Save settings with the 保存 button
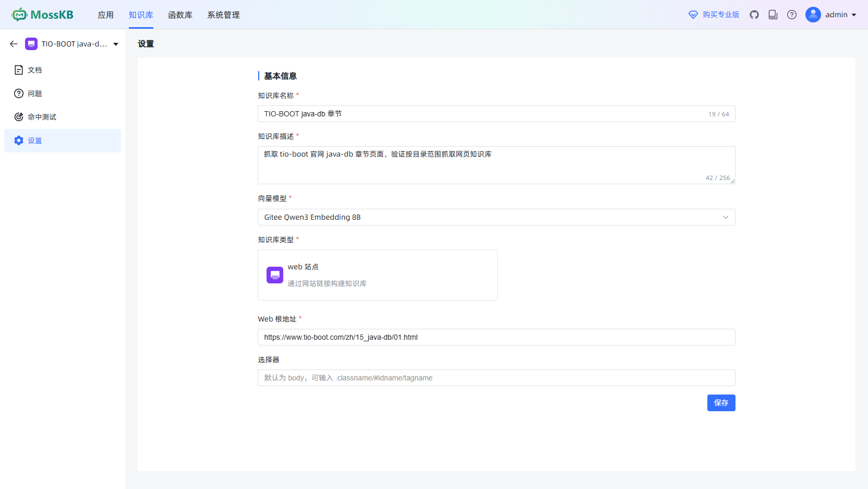Image resolution: width=868 pixels, height=489 pixels. 721,403
